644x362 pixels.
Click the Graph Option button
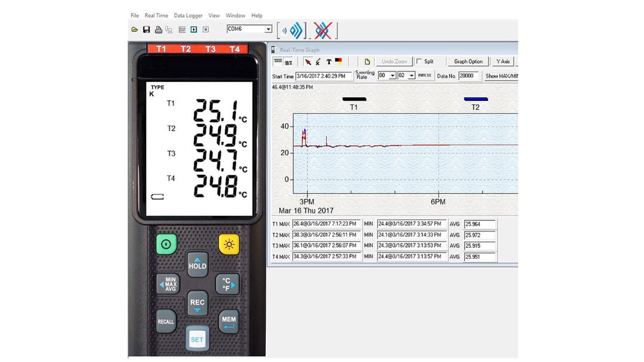[x=468, y=61]
